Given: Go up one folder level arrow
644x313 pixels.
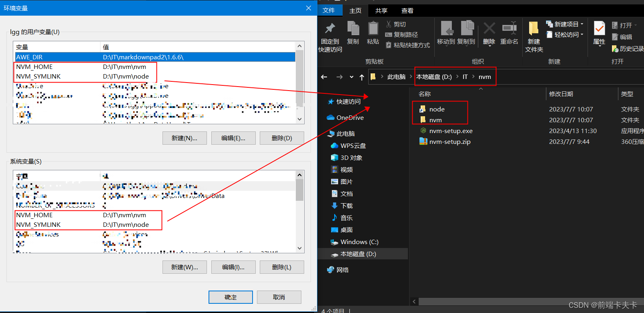Looking at the screenshot, I should [362, 77].
